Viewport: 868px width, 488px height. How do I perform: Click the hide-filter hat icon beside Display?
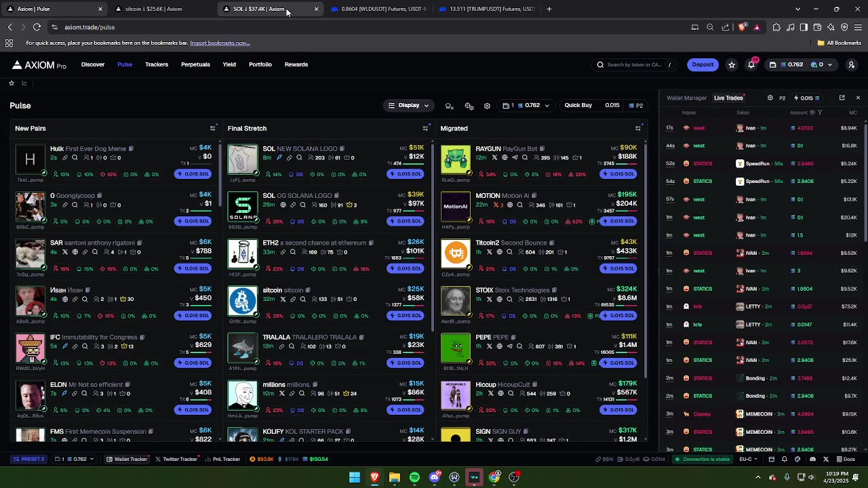pyautogui.click(x=449, y=106)
